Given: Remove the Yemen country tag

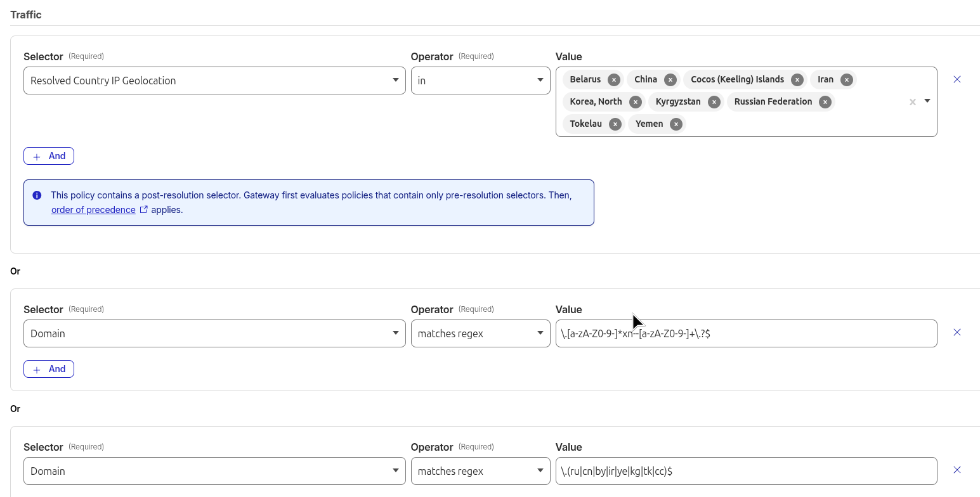Looking at the screenshot, I should tap(676, 124).
